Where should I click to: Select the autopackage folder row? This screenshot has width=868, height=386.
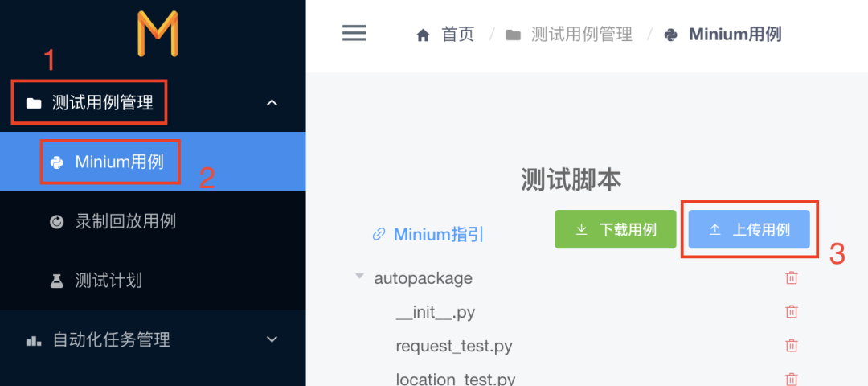(x=423, y=277)
